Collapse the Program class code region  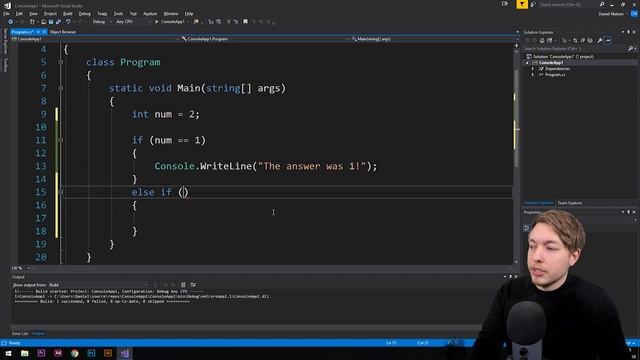click(x=61, y=62)
